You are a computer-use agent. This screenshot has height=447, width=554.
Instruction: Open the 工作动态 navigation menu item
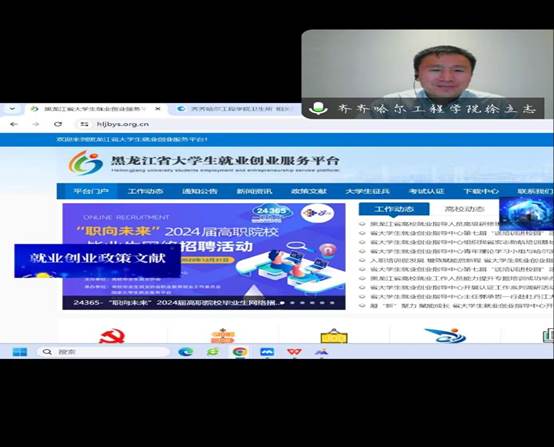(145, 191)
